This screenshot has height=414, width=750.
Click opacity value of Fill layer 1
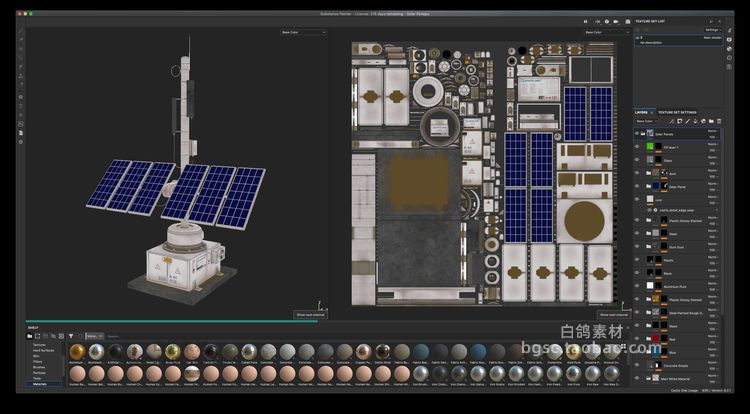713,151
